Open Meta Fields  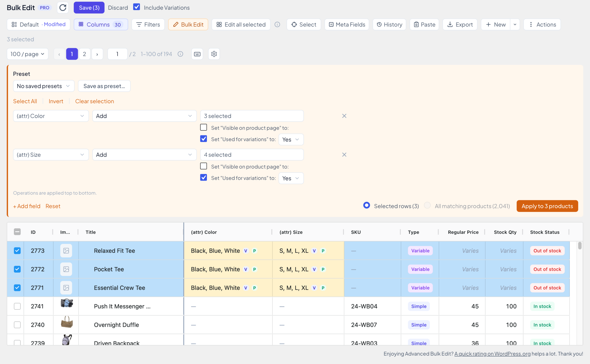[347, 25]
